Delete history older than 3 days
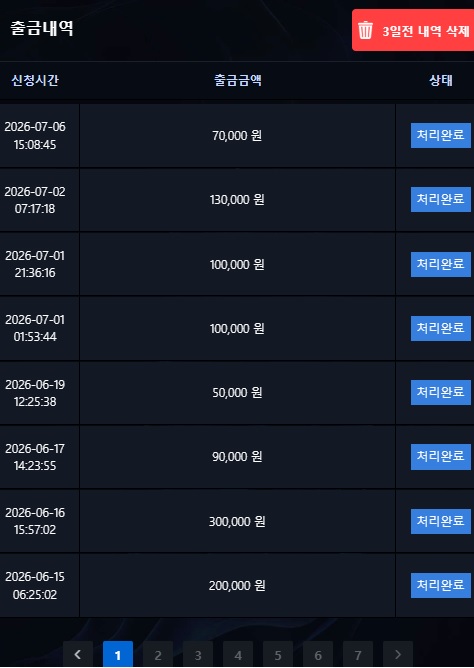Viewport: 474px width, 668px height. tap(413, 30)
